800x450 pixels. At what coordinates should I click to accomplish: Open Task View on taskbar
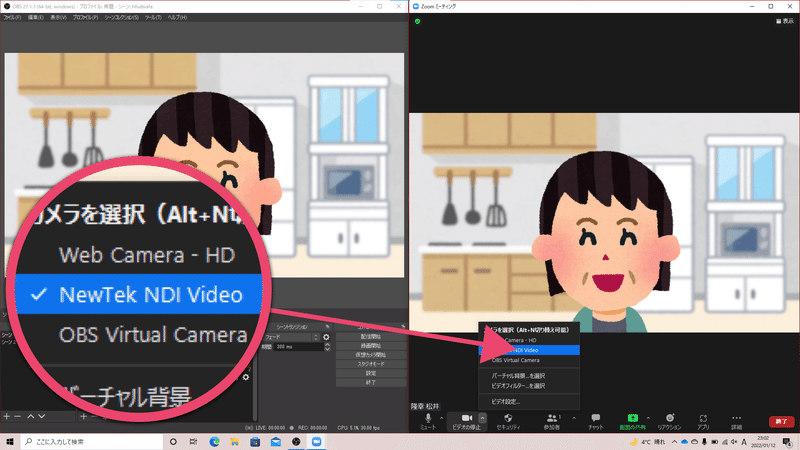[x=193, y=442]
